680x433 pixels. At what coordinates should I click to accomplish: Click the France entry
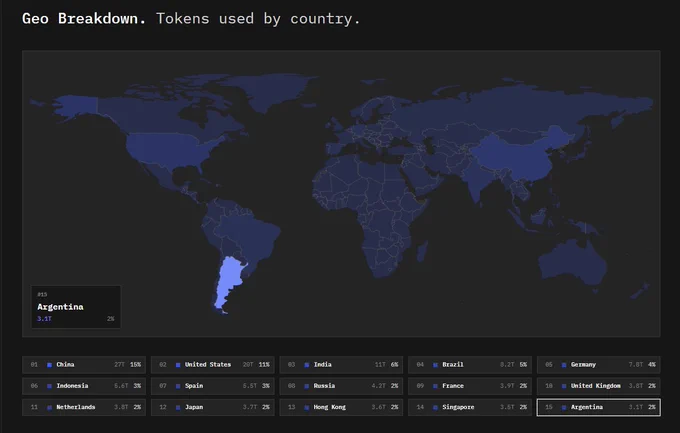470,386
